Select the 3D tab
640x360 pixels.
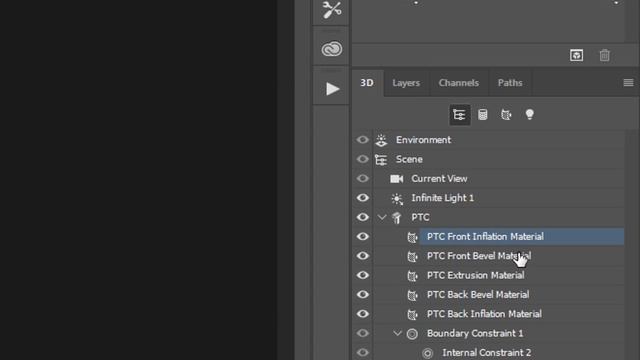367,83
